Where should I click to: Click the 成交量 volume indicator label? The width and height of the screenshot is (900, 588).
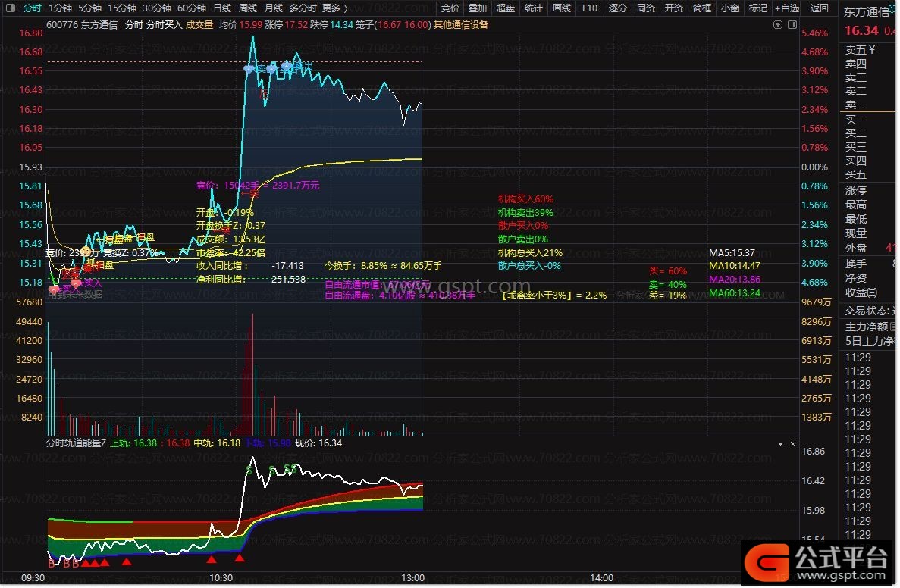199,24
